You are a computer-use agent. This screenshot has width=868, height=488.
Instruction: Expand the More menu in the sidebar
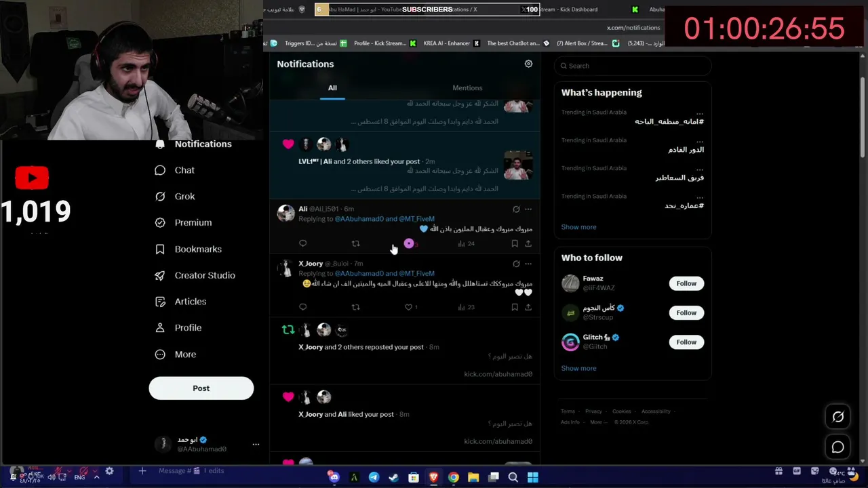176,354
